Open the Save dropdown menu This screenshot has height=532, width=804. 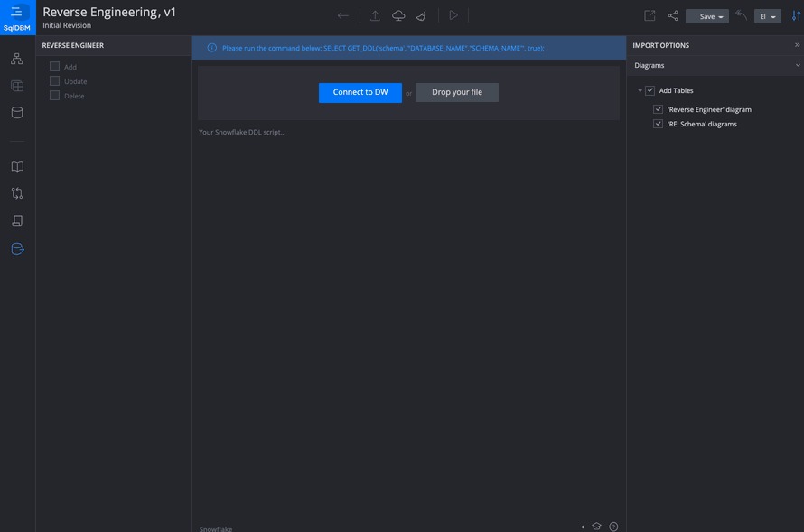718,16
